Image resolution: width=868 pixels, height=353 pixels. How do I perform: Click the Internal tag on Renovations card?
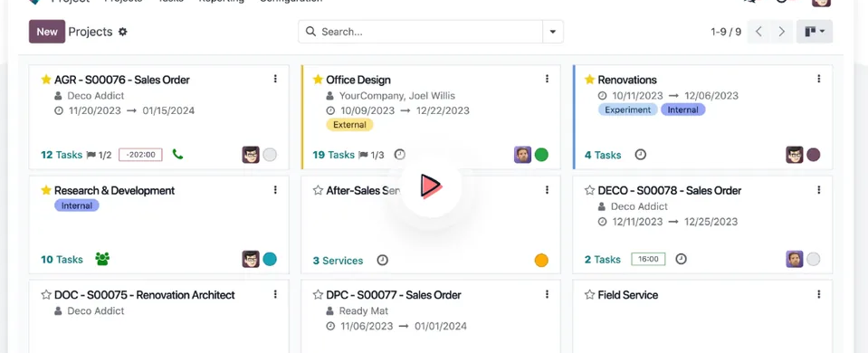[683, 110]
